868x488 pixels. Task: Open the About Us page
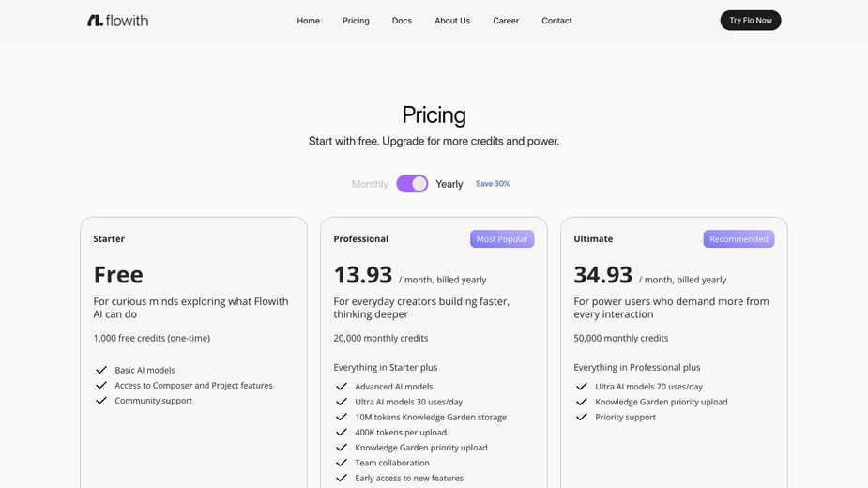coord(452,21)
